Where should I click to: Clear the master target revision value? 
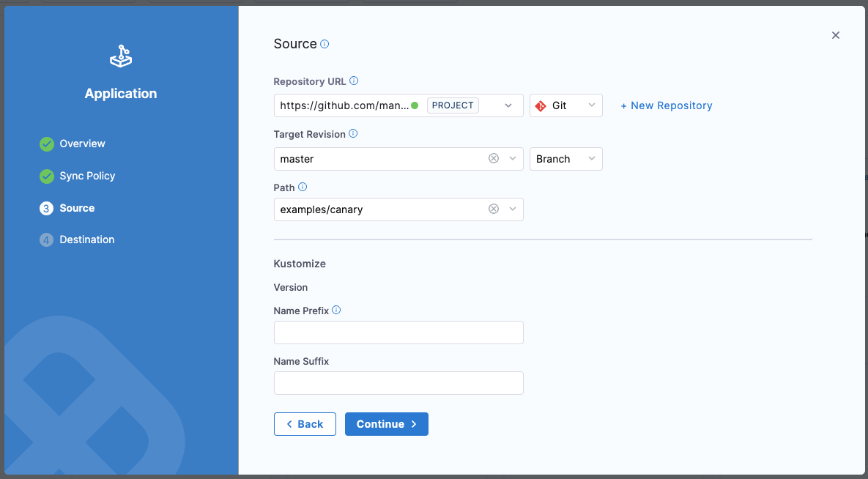coord(494,158)
